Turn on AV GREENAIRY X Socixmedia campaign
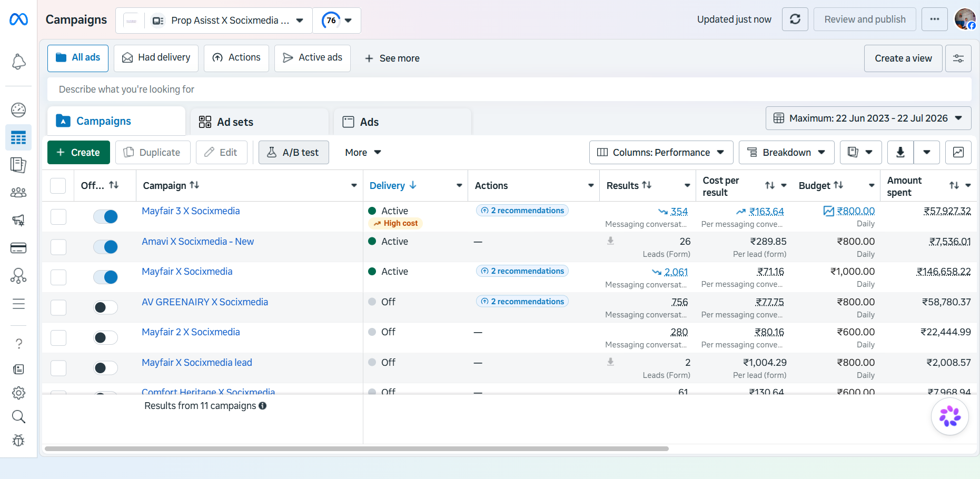980x479 pixels. click(105, 307)
